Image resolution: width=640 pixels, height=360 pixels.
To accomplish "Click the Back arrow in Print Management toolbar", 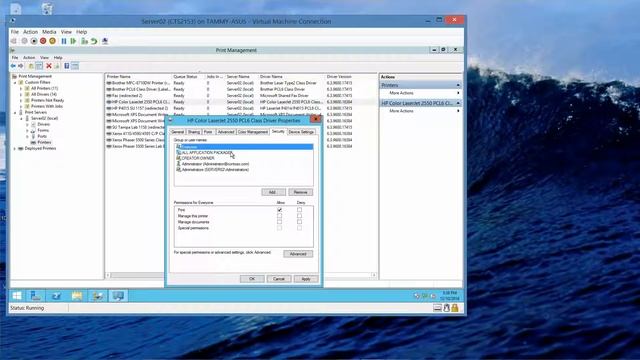I will pos(13,66).
